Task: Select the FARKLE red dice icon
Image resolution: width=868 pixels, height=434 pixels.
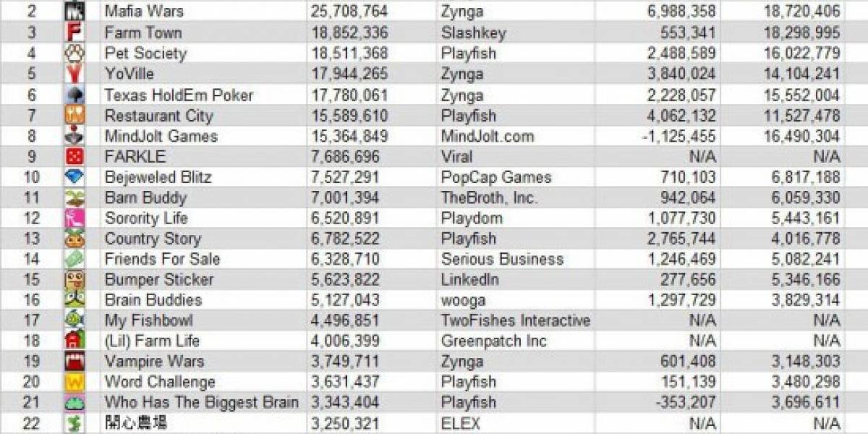Action: tap(75, 156)
